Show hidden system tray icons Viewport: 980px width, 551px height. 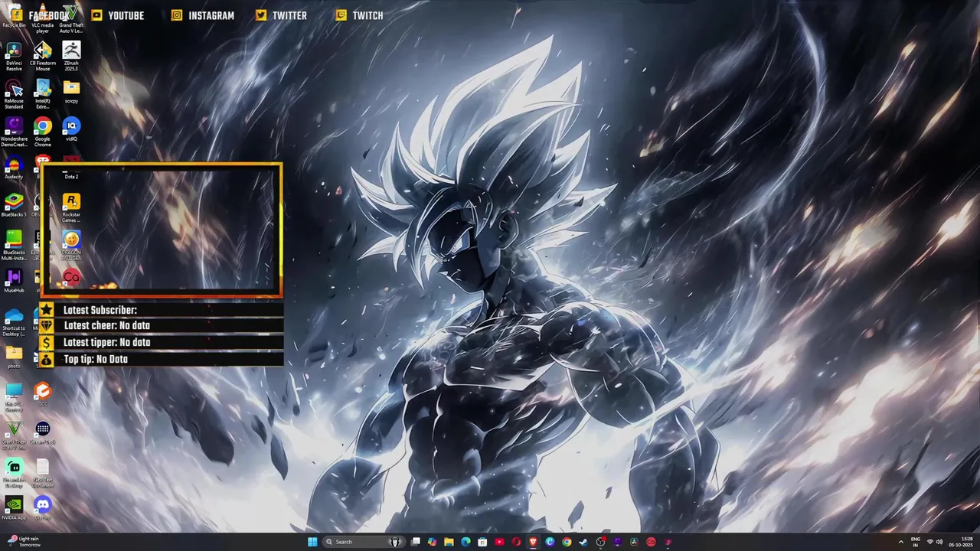(x=900, y=542)
